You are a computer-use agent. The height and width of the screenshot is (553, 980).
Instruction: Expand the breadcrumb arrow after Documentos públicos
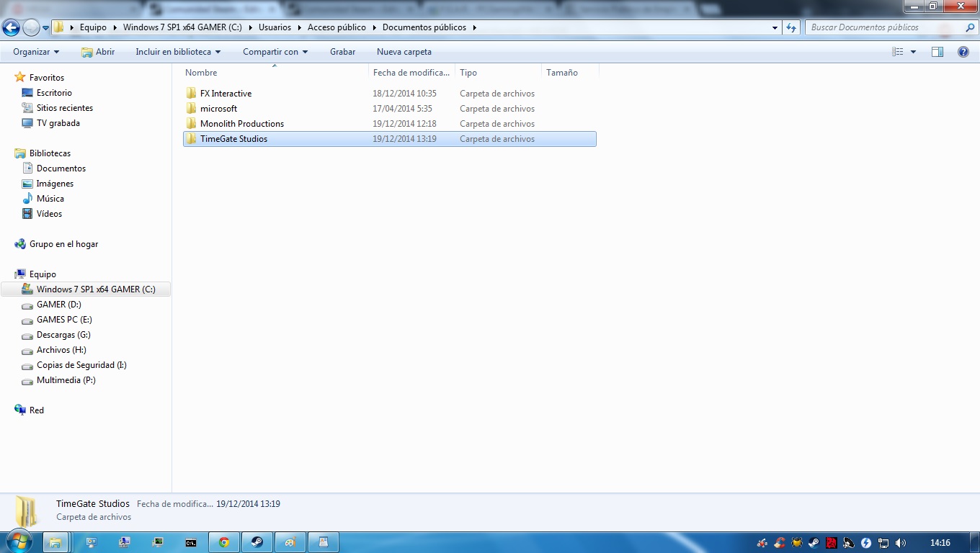(x=475, y=27)
